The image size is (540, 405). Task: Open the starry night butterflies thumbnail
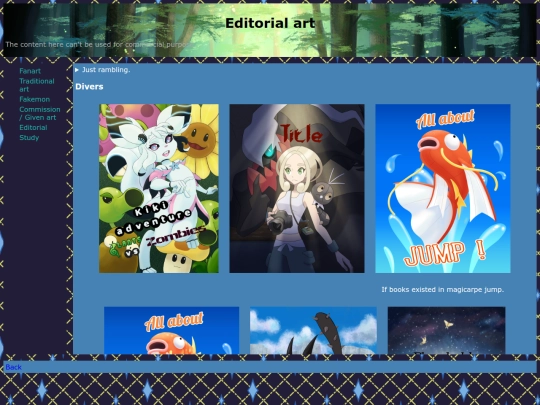point(447,330)
